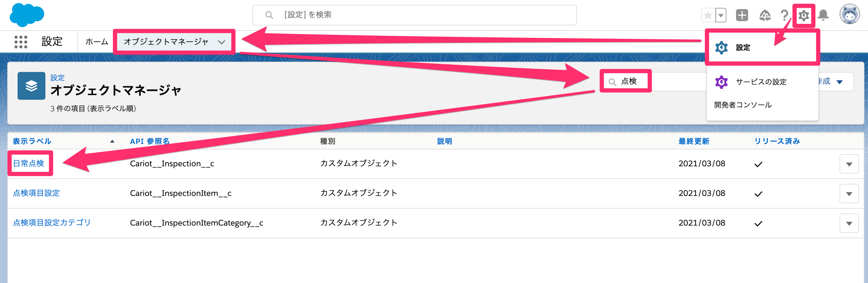Click the global actions plus icon
Screen dimensions: 868x283
tap(742, 15)
